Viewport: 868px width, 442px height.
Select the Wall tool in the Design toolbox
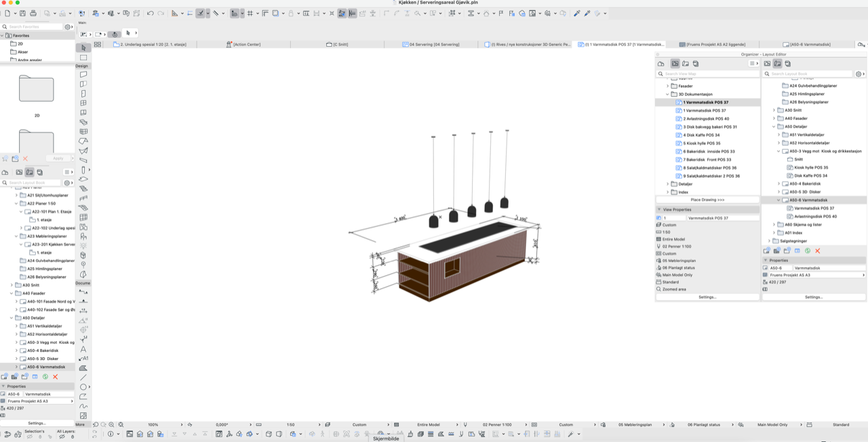pyautogui.click(x=83, y=75)
